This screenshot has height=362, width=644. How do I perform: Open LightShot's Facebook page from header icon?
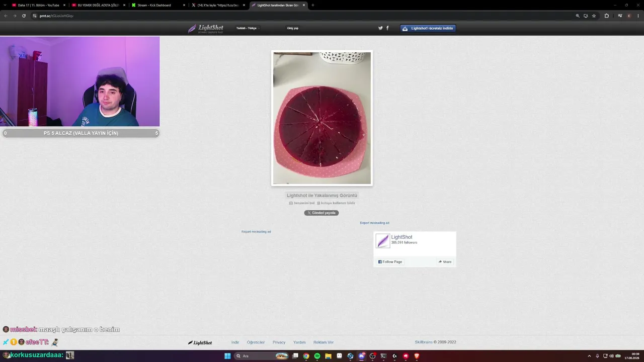(387, 28)
